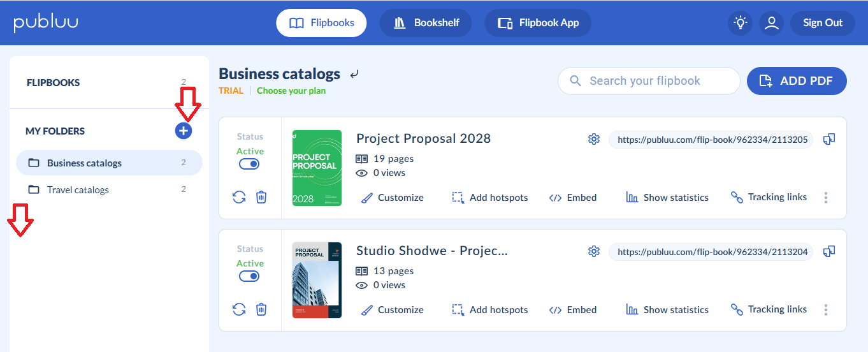Screen dimensions: 868x352
Task: Show statistics for Project Proposal 2028
Action: [x=667, y=198]
